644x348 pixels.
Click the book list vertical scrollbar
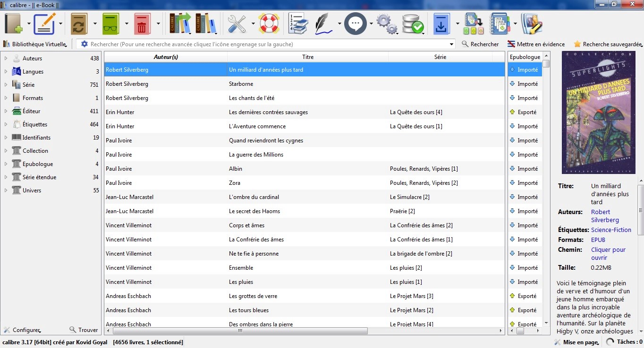pos(546,64)
